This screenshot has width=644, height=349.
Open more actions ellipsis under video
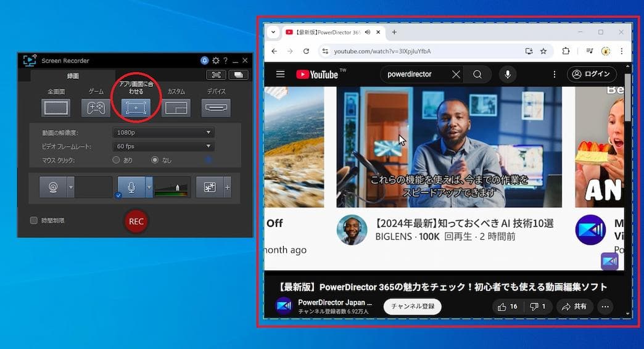605,306
